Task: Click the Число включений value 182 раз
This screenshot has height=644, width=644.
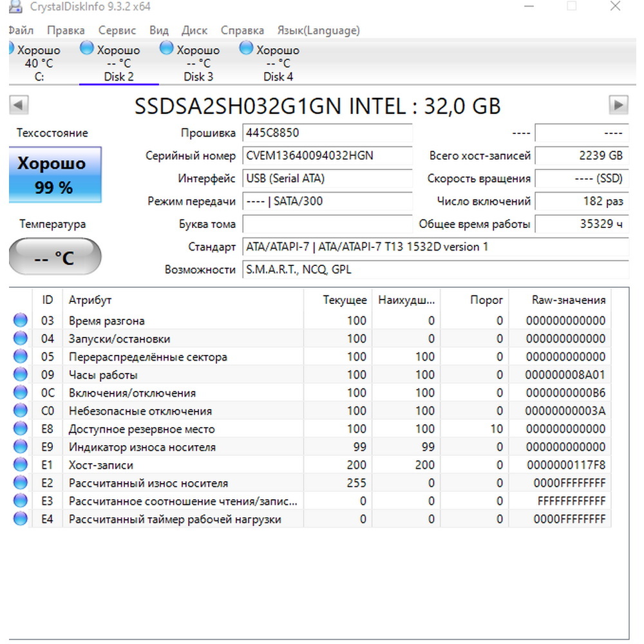Action: (x=582, y=201)
